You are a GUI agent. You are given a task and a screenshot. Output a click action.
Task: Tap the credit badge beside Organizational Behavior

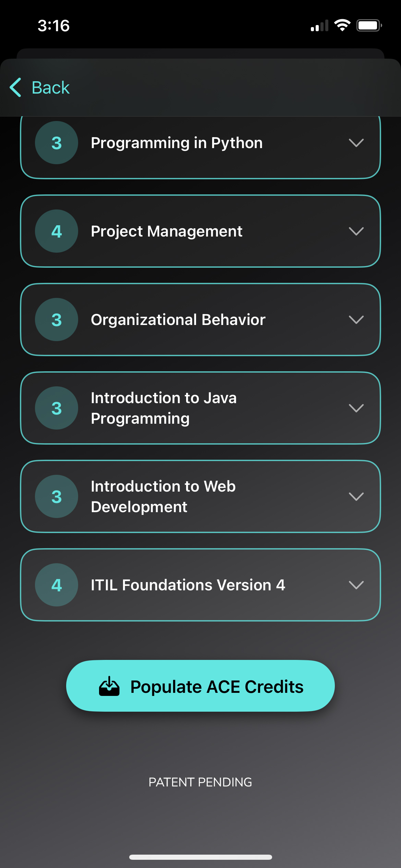57,320
